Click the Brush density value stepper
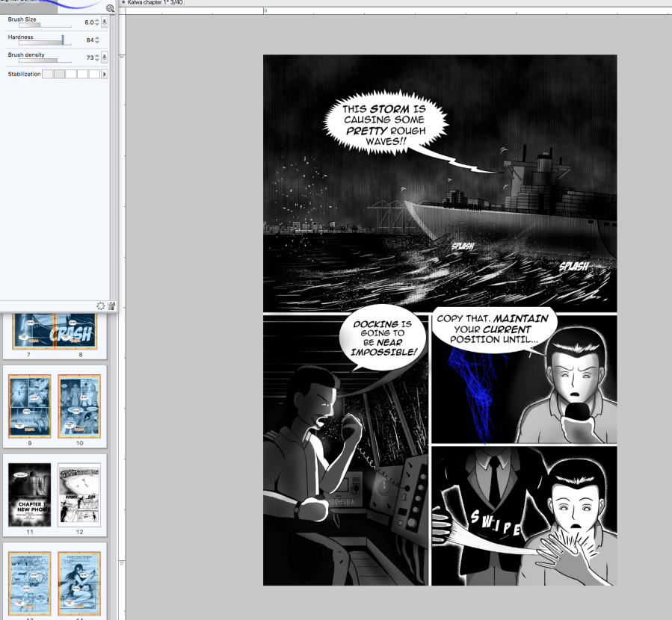Image resolution: width=672 pixels, height=620 pixels. click(97, 58)
